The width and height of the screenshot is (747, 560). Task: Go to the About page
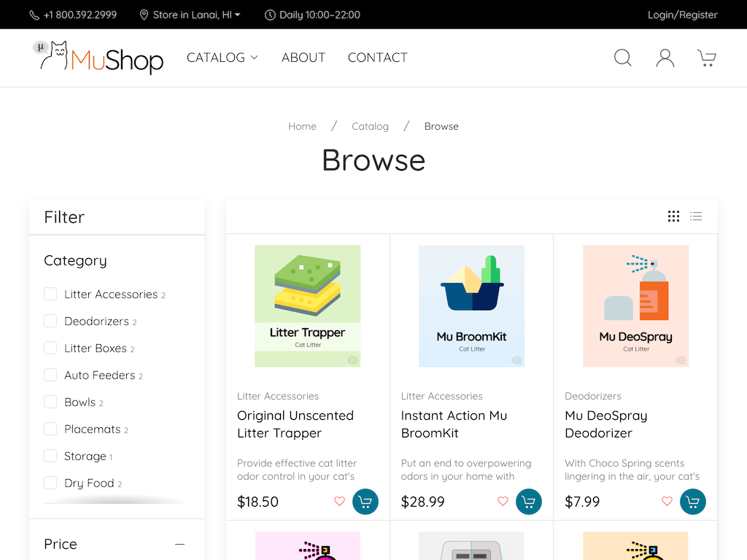pos(303,58)
